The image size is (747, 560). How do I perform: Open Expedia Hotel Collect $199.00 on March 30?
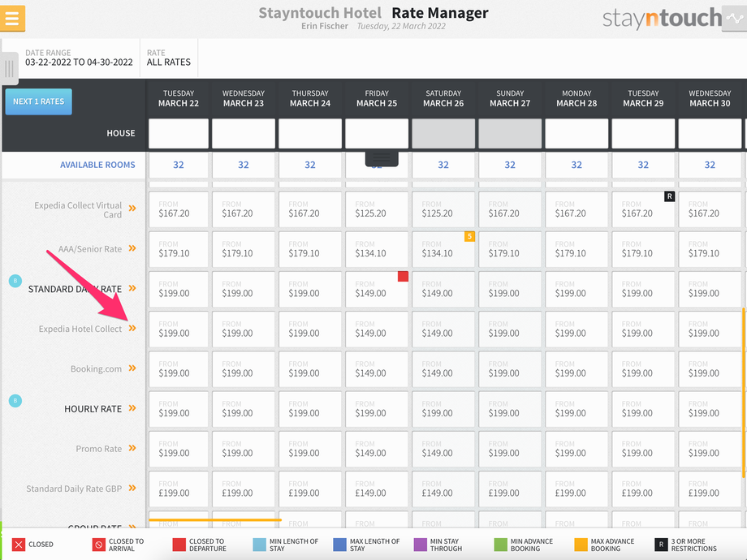tap(710, 330)
